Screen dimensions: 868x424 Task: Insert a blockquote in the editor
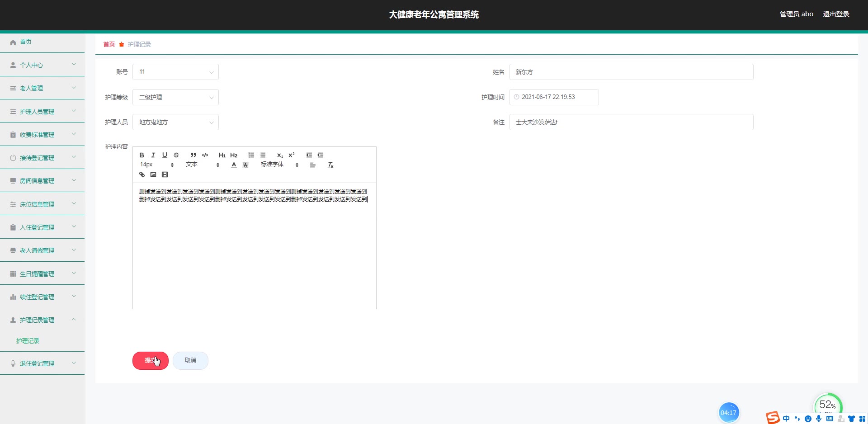(x=193, y=155)
